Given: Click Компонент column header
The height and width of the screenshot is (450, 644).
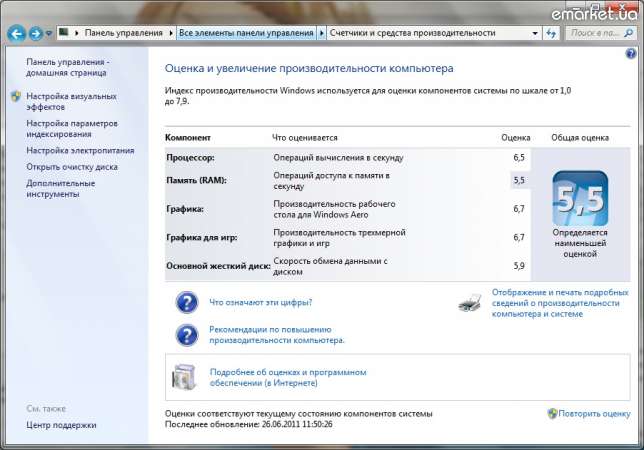Looking at the screenshot, I should [188, 138].
